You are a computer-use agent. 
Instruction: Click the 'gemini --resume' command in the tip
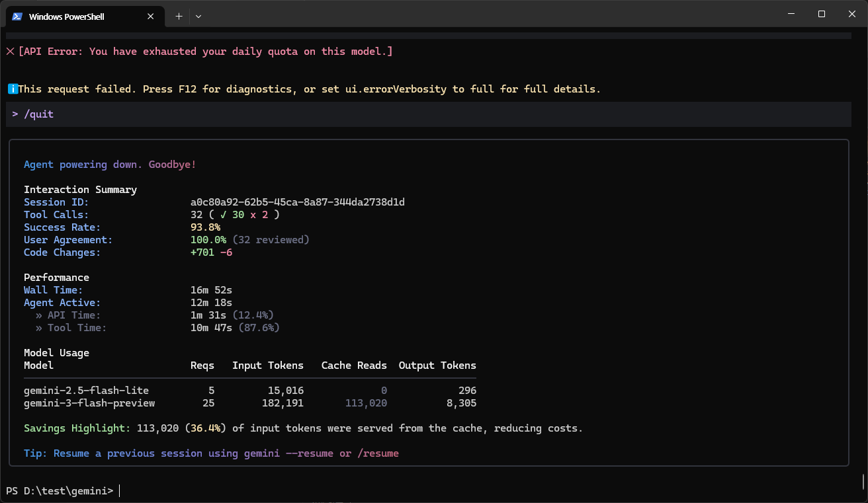click(x=288, y=453)
